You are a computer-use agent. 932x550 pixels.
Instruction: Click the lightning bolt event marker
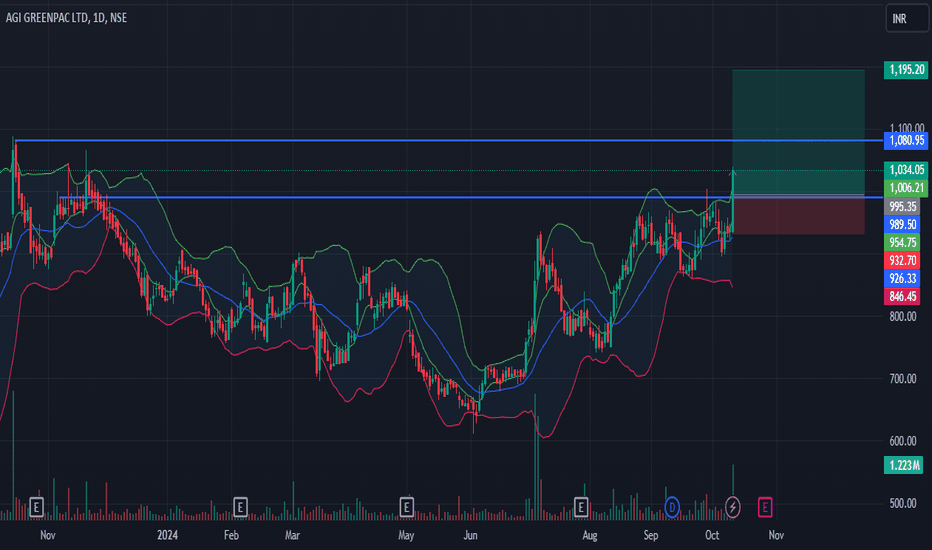coord(733,507)
